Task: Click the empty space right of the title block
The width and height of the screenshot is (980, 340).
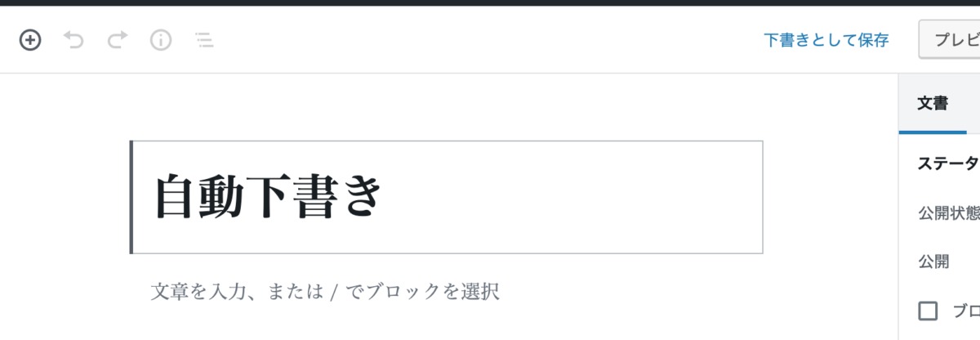Action: tap(829, 197)
